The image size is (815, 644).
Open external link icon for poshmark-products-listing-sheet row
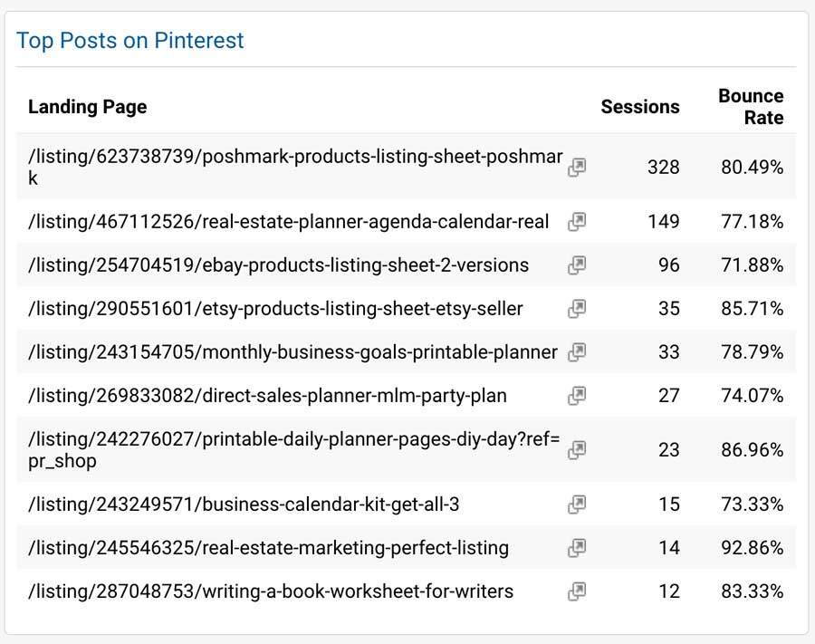pos(577,168)
